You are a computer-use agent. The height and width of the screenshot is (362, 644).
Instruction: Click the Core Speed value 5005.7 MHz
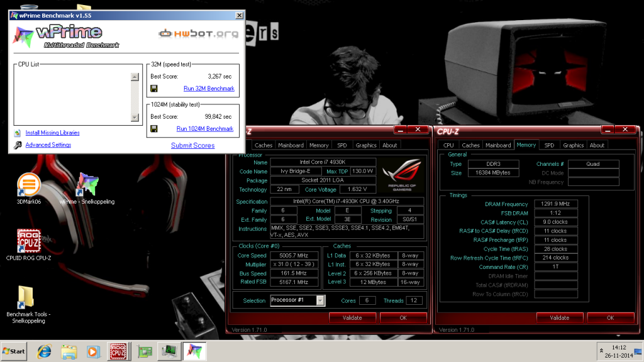294,256
